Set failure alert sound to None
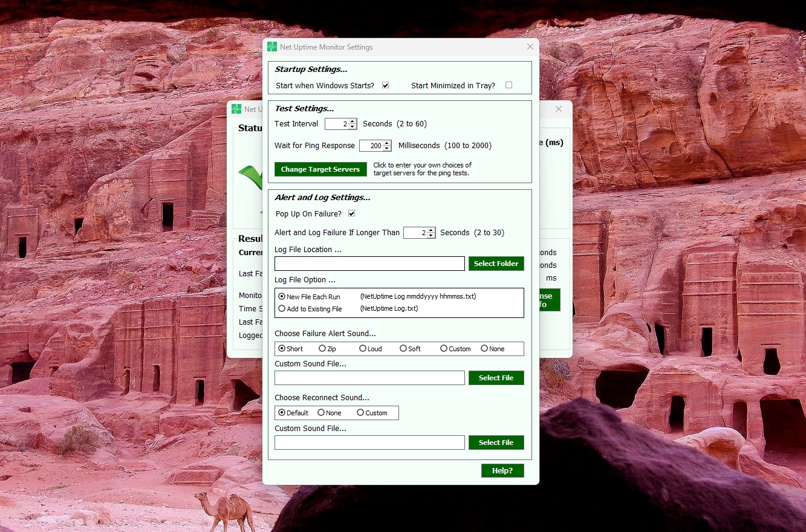The image size is (806, 532). click(484, 348)
